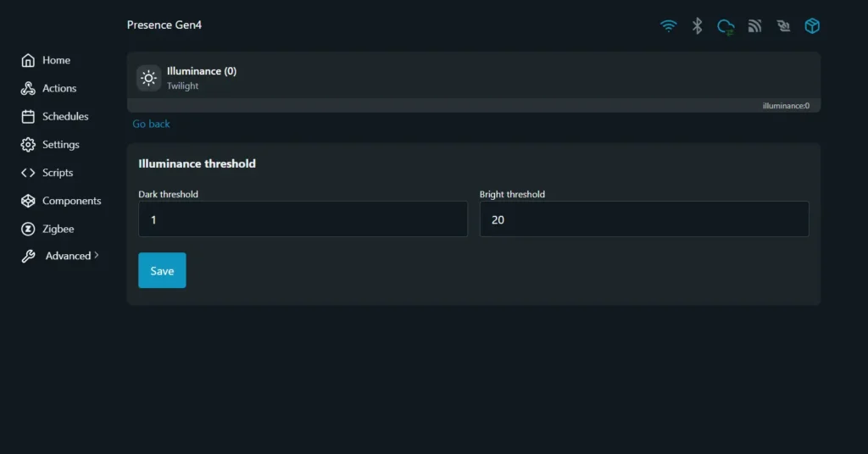Screen dimensions: 868x454
Task: Click the house icon beside Home
Action: tap(28, 60)
